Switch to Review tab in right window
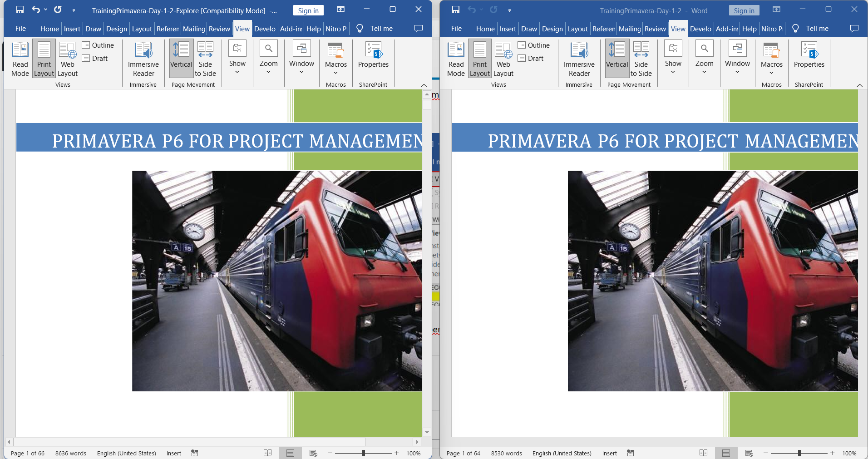The width and height of the screenshot is (868, 459). (x=655, y=29)
